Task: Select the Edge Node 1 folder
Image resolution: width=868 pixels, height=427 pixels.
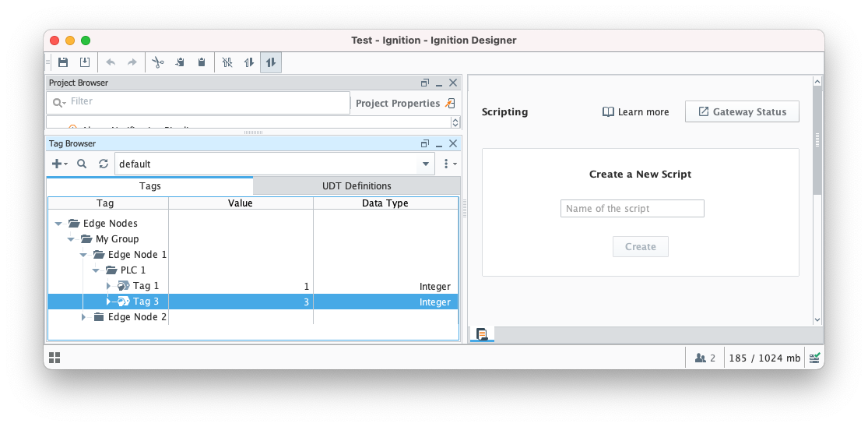Action: (x=130, y=255)
